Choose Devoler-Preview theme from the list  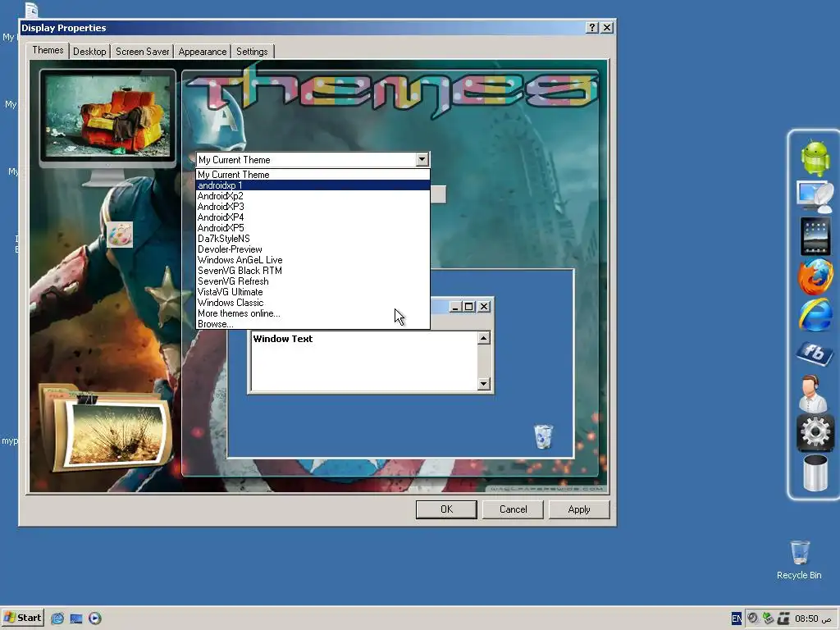[x=313, y=249]
